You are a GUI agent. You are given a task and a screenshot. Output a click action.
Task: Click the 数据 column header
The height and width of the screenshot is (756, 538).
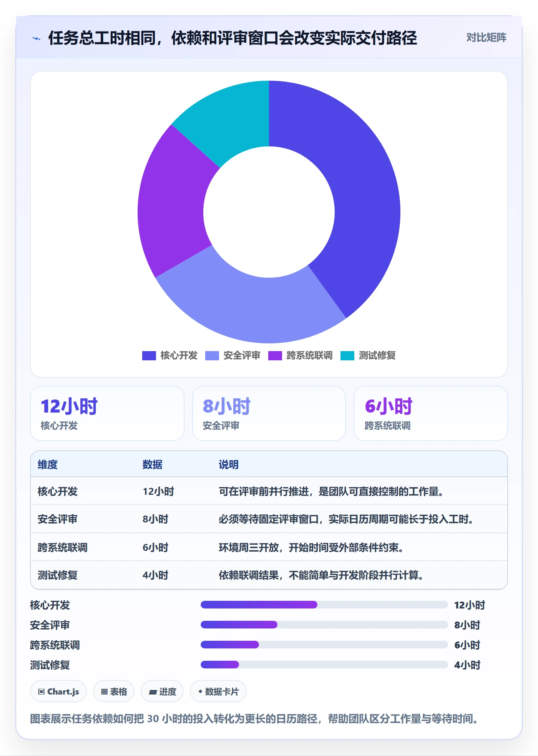(x=153, y=464)
